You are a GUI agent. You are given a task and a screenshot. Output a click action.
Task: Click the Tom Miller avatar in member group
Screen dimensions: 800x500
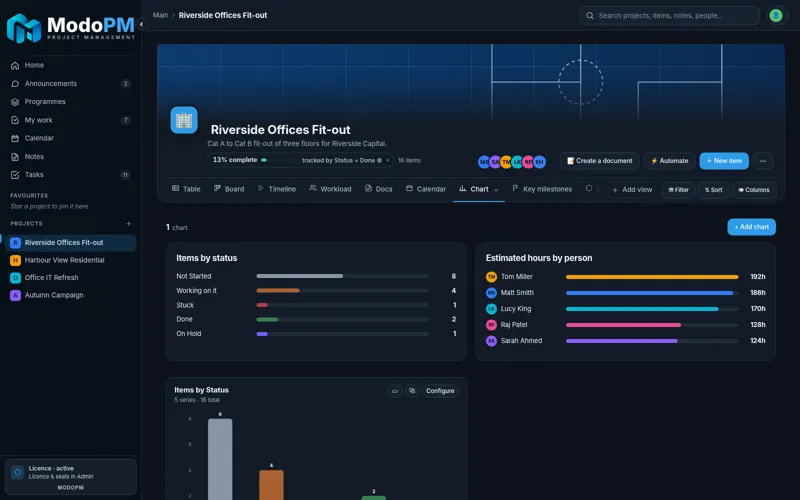(x=506, y=162)
